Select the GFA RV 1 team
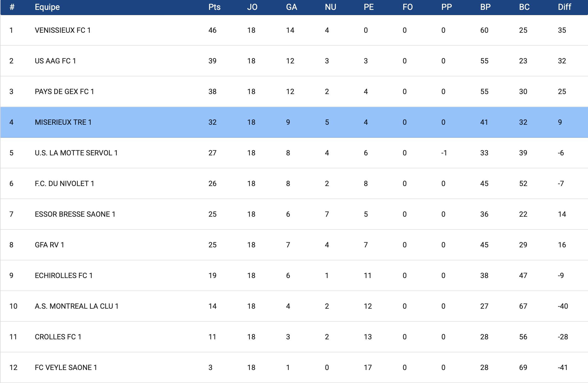This screenshot has width=588, height=383. [x=49, y=245]
